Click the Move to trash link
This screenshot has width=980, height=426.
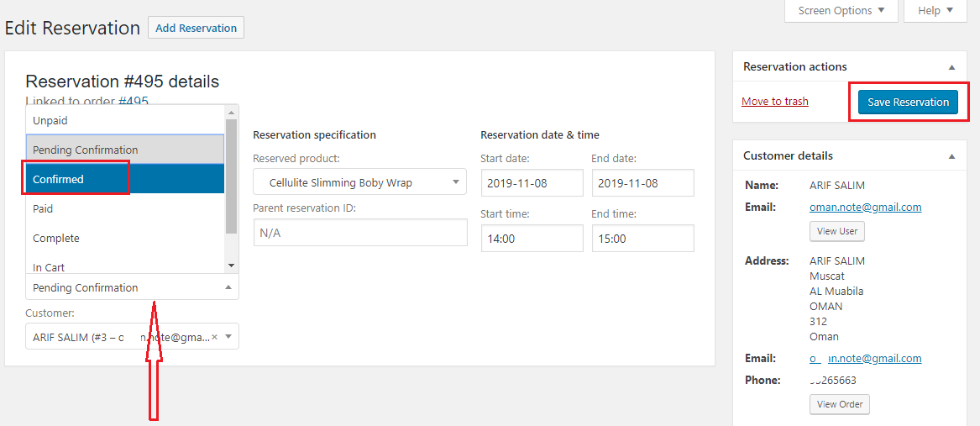(774, 102)
